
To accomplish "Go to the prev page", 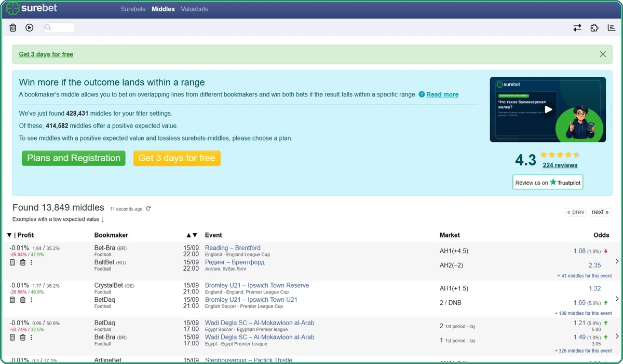I will click(576, 212).
